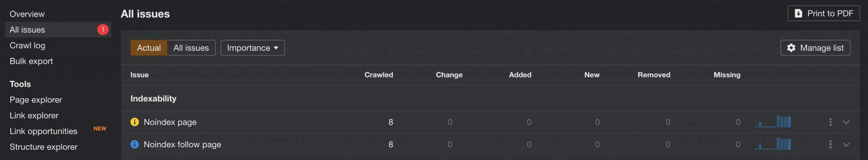Open the Page explorer tool
This screenshot has width=868, height=160.
36,100
